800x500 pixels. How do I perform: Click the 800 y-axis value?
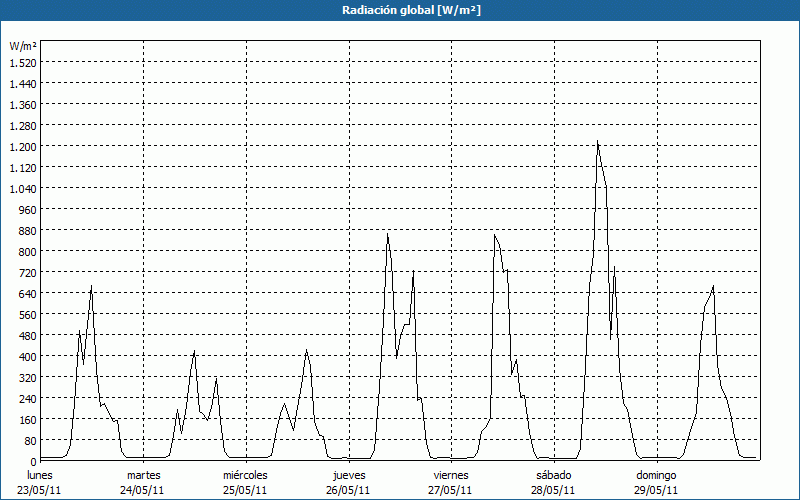(x=28, y=252)
